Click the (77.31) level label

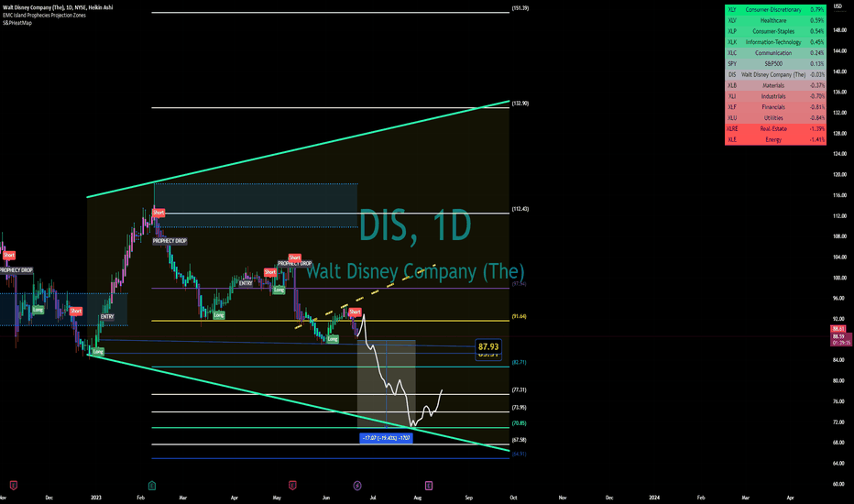click(519, 390)
